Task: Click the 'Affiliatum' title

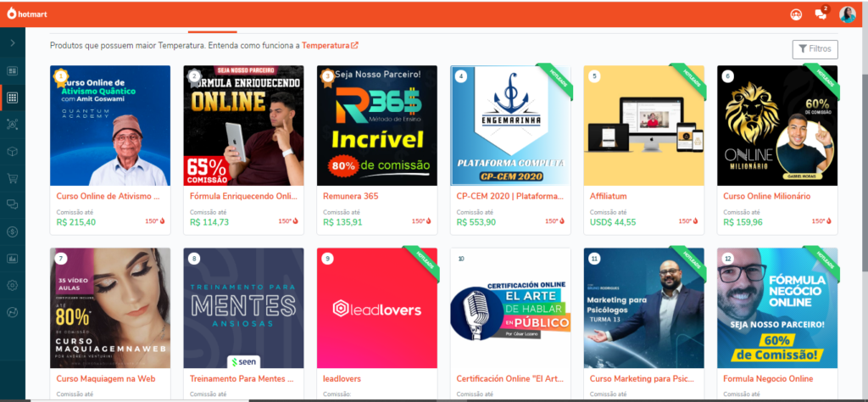Action: pyautogui.click(x=609, y=196)
